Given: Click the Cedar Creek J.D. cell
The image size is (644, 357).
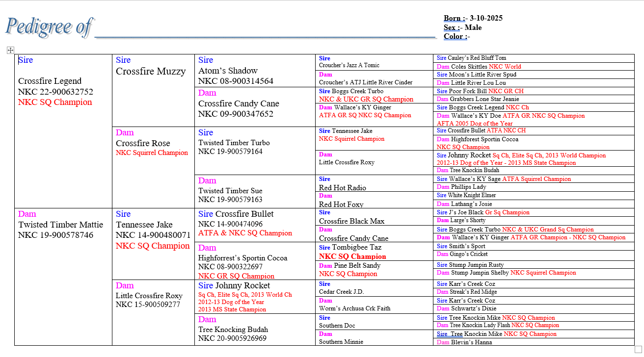Looking at the screenshot, I should click(341, 292).
